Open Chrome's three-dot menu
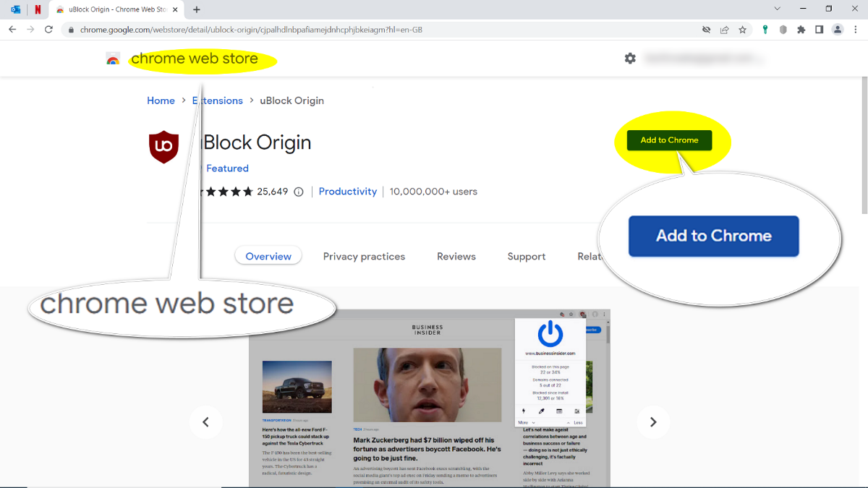The height and width of the screenshot is (488, 868). pyautogui.click(x=855, y=30)
